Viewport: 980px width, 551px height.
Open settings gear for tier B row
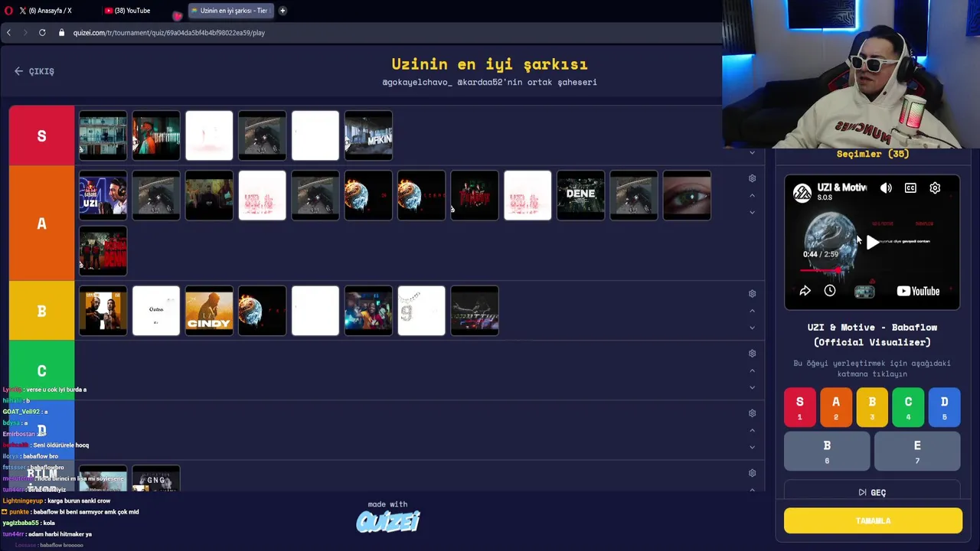752,294
